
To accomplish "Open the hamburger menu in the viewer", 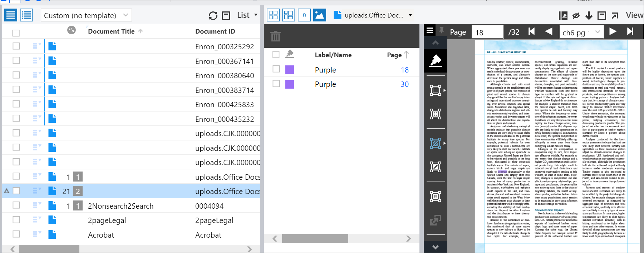I will pos(430,31).
